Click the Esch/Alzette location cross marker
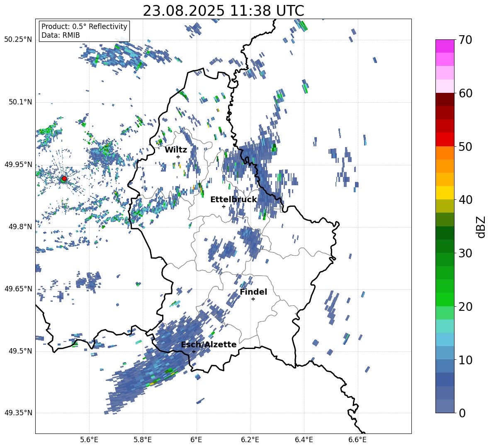The image size is (491, 448). pyautogui.click(x=194, y=351)
